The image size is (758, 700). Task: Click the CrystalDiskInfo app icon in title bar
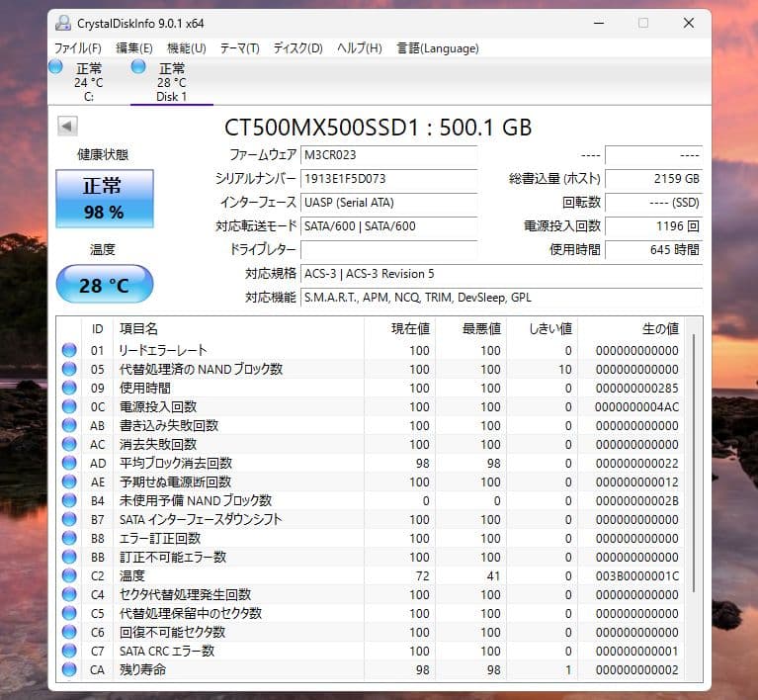(63, 23)
